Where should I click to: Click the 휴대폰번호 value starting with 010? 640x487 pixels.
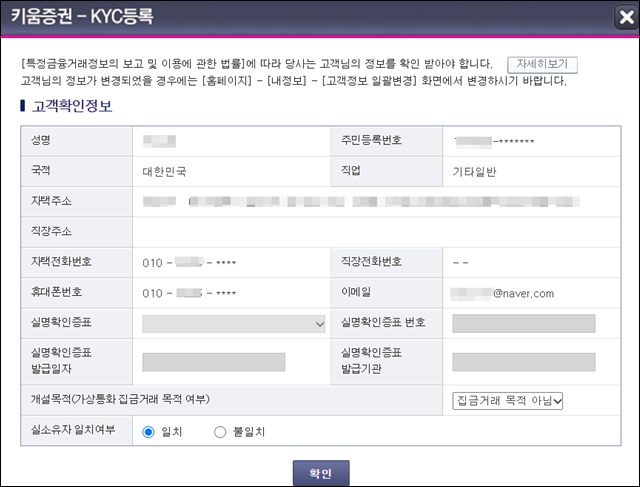(x=189, y=293)
